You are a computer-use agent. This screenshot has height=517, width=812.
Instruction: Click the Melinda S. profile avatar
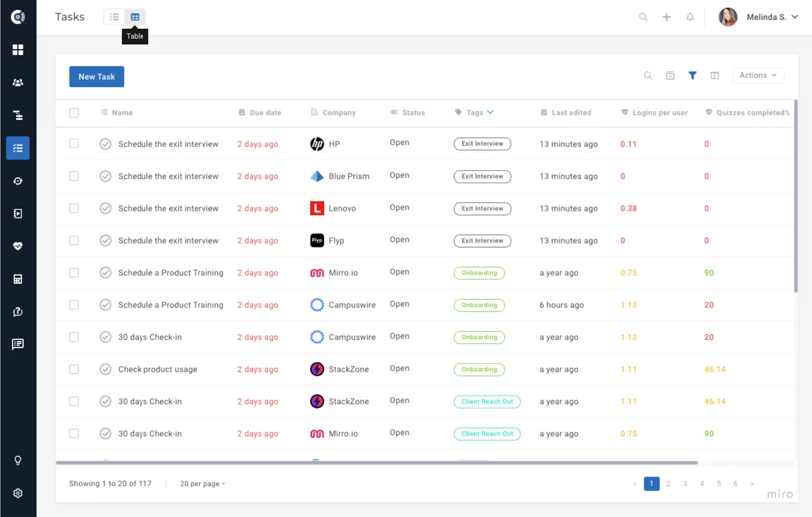728,17
